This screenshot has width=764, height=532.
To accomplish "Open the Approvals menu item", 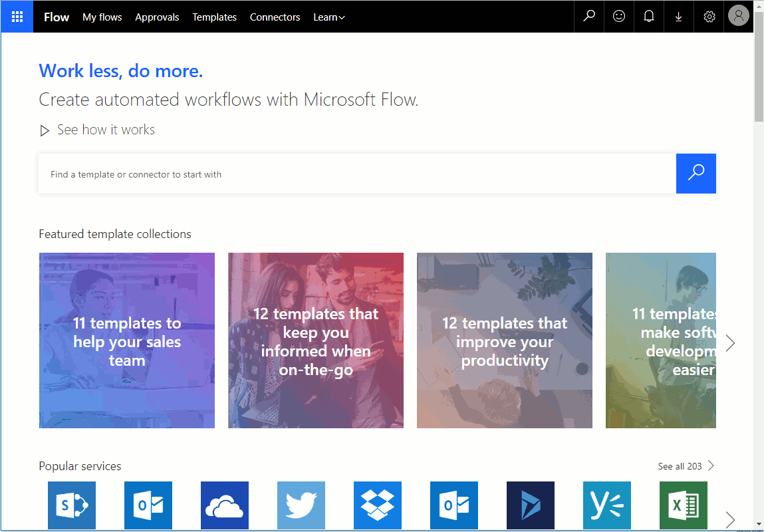I will (x=157, y=17).
